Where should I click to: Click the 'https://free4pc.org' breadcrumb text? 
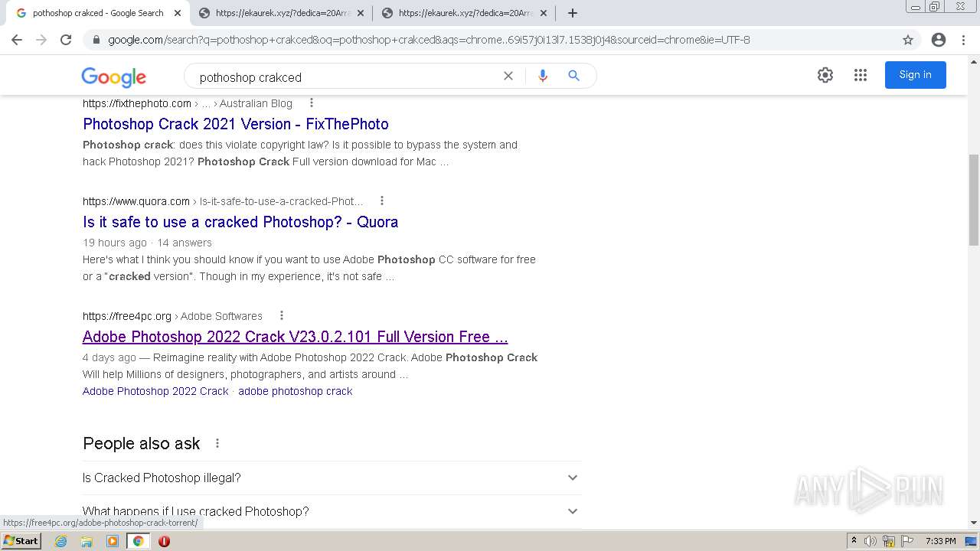pos(127,316)
